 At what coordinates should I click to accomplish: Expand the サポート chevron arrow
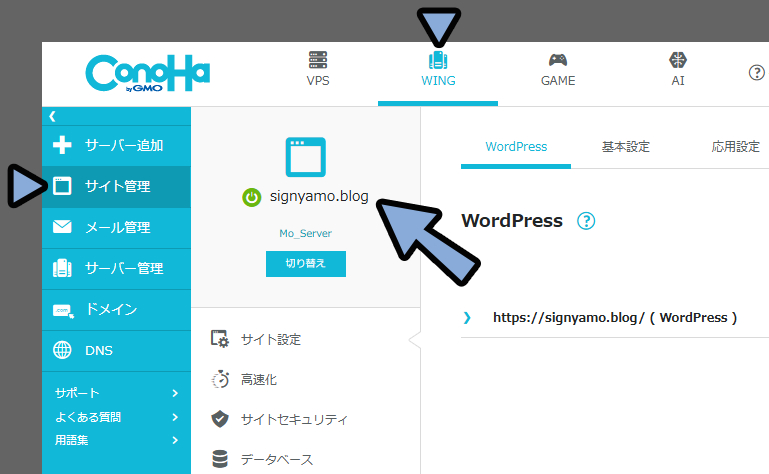(x=175, y=393)
